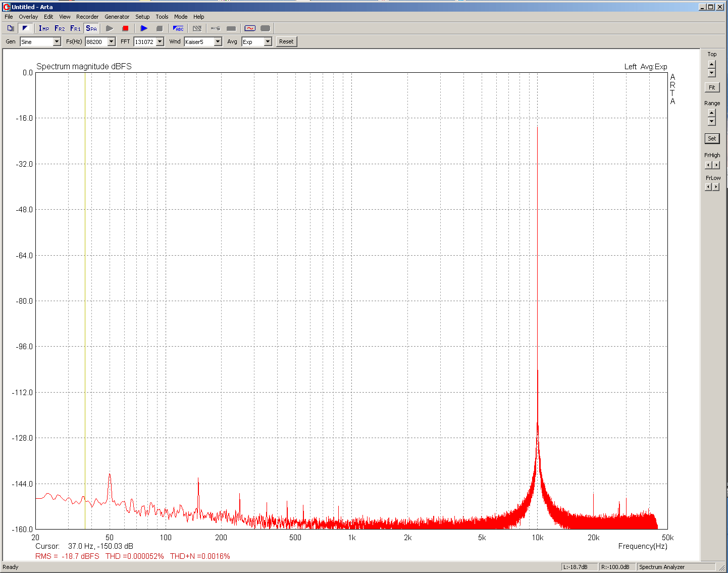Click FrLow right arrow
This screenshot has width=728, height=573.
click(x=716, y=187)
